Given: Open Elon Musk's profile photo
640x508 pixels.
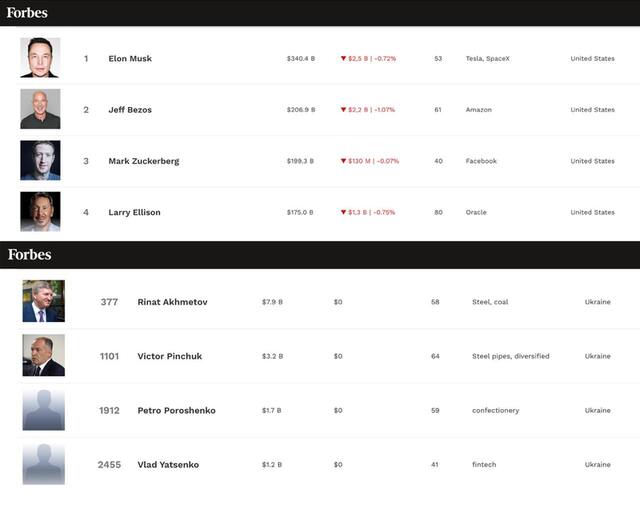Looking at the screenshot, I should click(40, 58).
